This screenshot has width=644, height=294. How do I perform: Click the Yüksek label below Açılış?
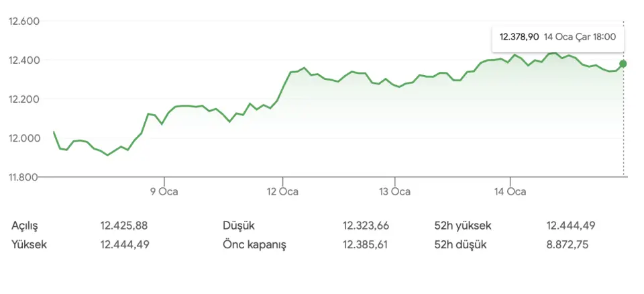coord(29,244)
